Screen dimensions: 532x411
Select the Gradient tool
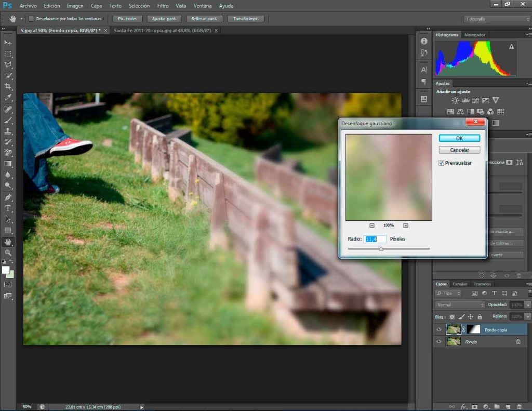pos(8,164)
